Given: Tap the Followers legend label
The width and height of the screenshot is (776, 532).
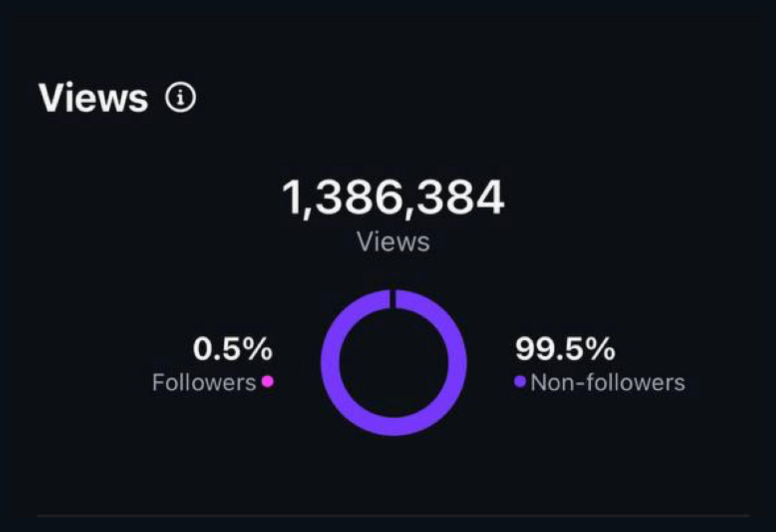Looking at the screenshot, I should pyautogui.click(x=204, y=383).
